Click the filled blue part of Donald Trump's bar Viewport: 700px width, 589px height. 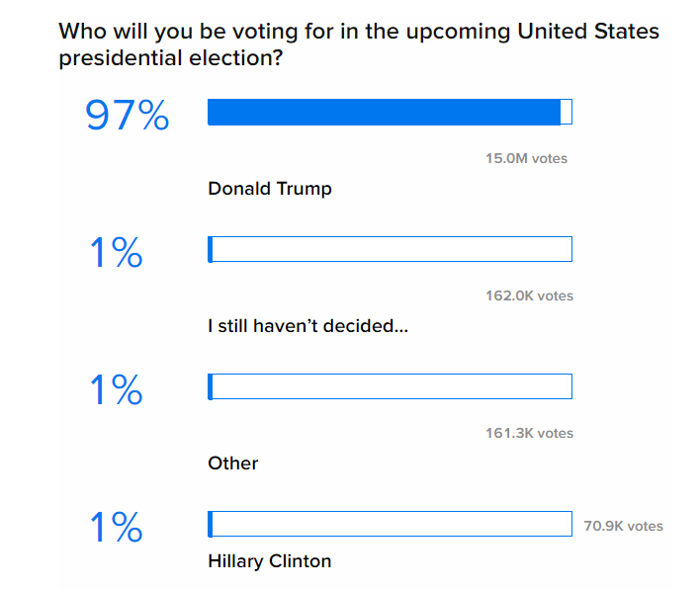coord(384,112)
